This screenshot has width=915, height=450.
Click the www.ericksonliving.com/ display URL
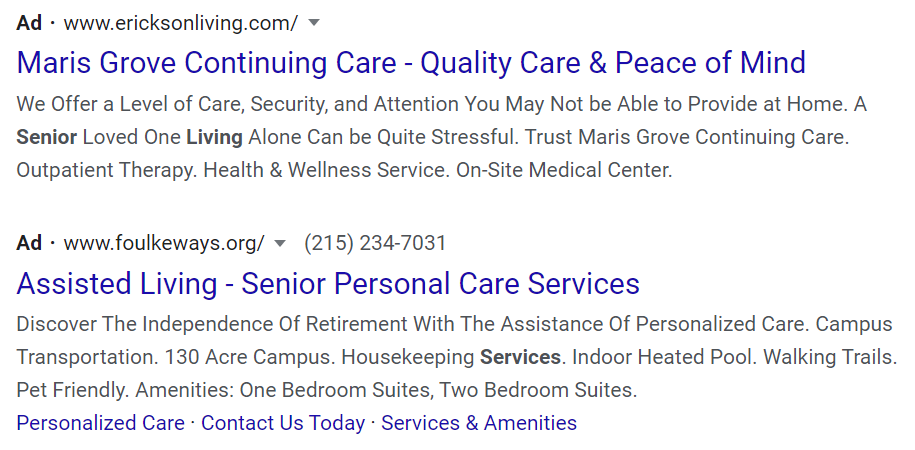(x=180, y=23)
